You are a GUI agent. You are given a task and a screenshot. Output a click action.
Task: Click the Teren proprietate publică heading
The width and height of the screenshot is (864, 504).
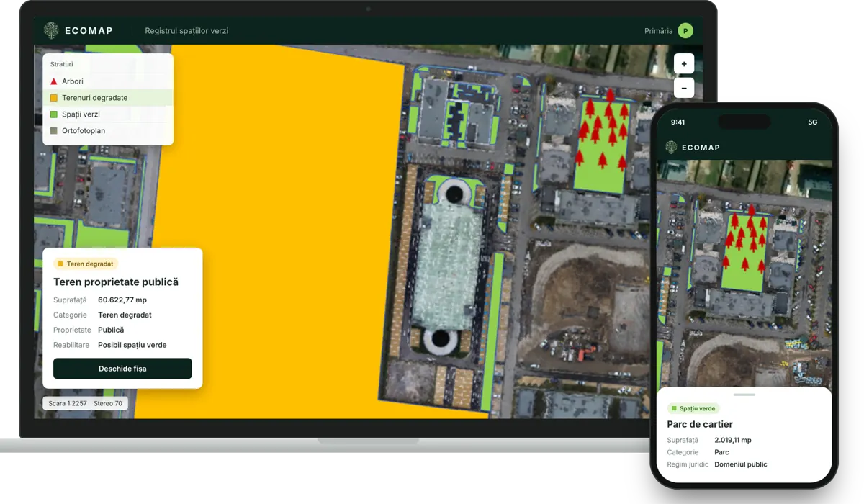[116, 282]
